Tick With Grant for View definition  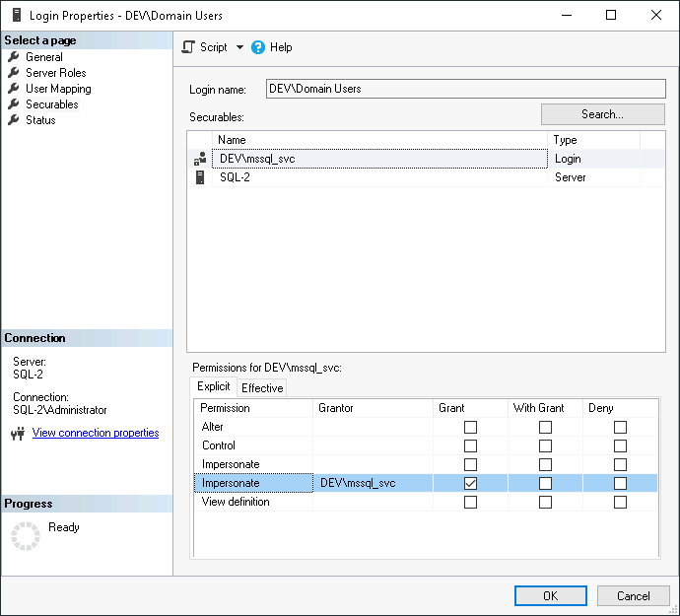(545, 502)
